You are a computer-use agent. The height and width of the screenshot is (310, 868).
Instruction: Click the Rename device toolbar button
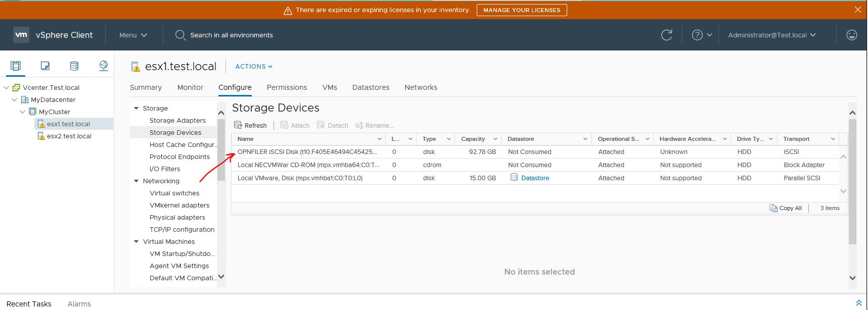click(x=374, y=125)
